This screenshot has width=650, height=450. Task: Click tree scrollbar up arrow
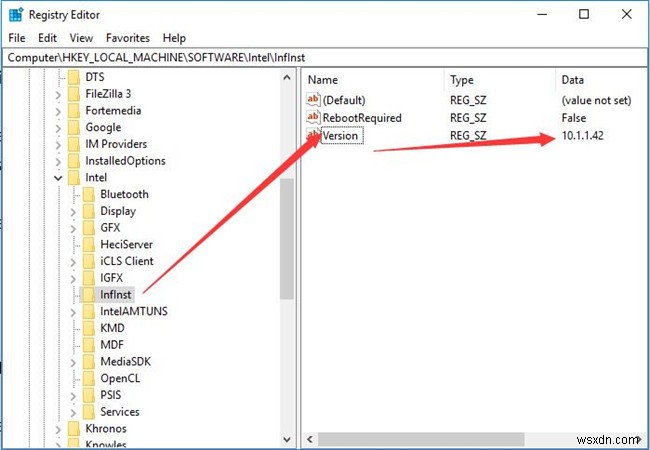(x=287, y=77)
